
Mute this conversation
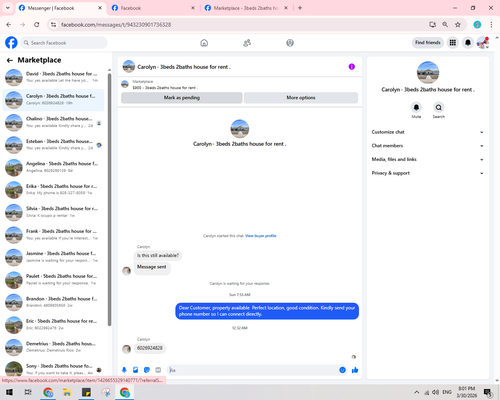416,108
